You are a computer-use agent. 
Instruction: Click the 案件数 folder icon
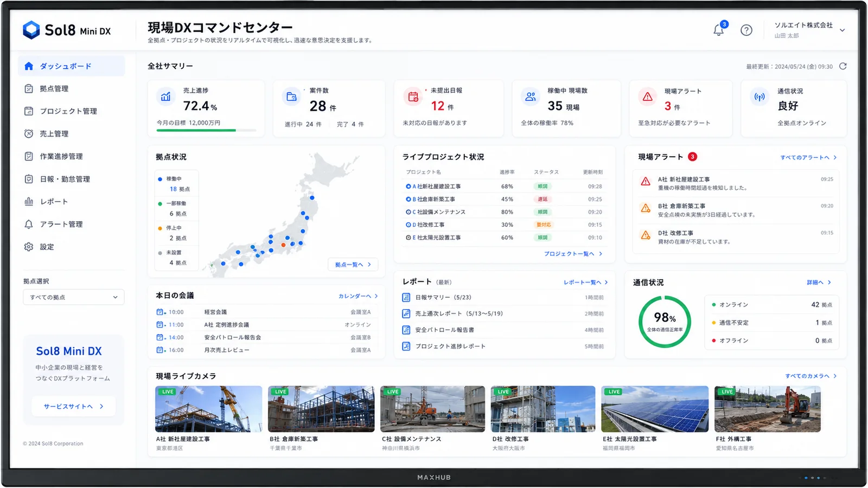pyautogui.click(x=291, y=97)
